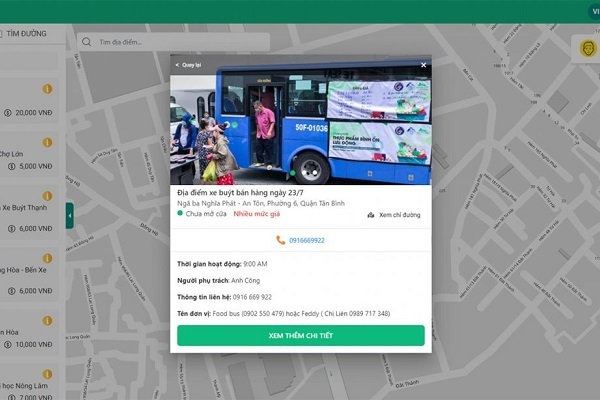Click the 20,000 VNĐ price text

pos(34,113)
